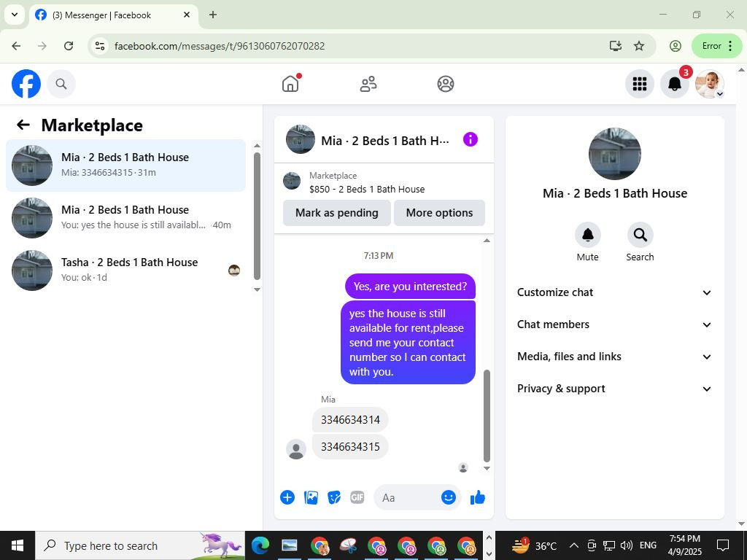Open Tasha 2 Beds 1 Bath House chat
The image size is (747, 560).
click(125, 270)
